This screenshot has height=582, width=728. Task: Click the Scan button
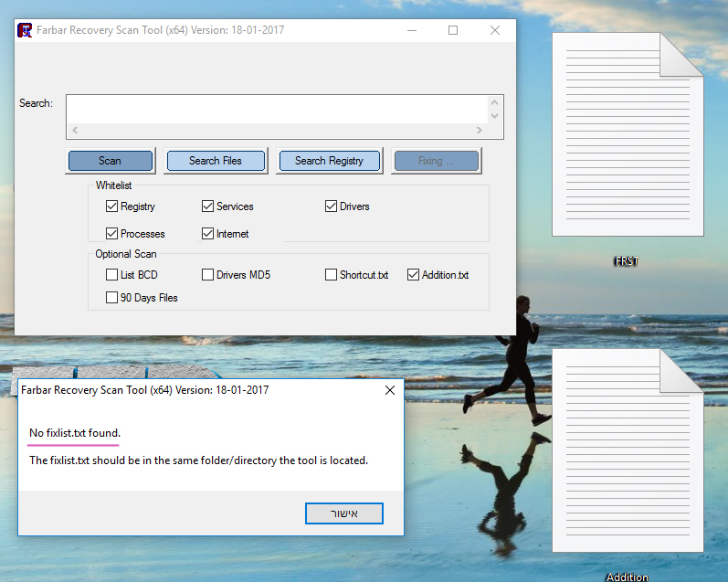click(x=111, y=161)
